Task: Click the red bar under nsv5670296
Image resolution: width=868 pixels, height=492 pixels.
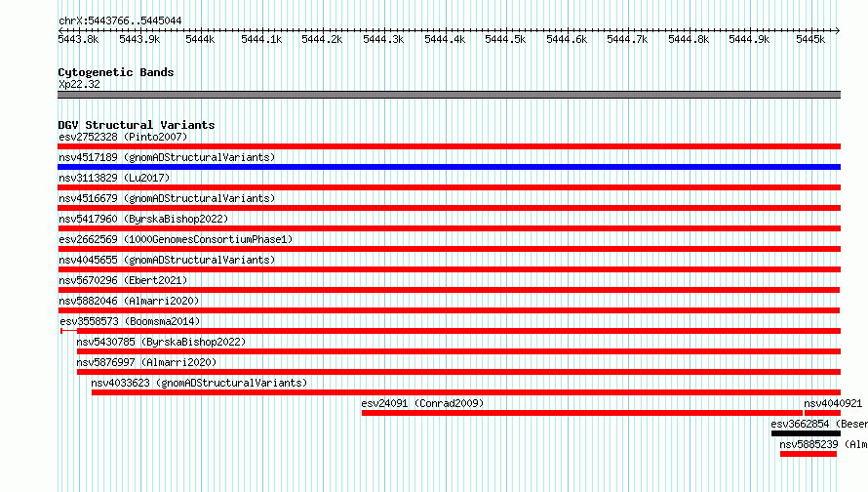Action: tap(449, 290)
